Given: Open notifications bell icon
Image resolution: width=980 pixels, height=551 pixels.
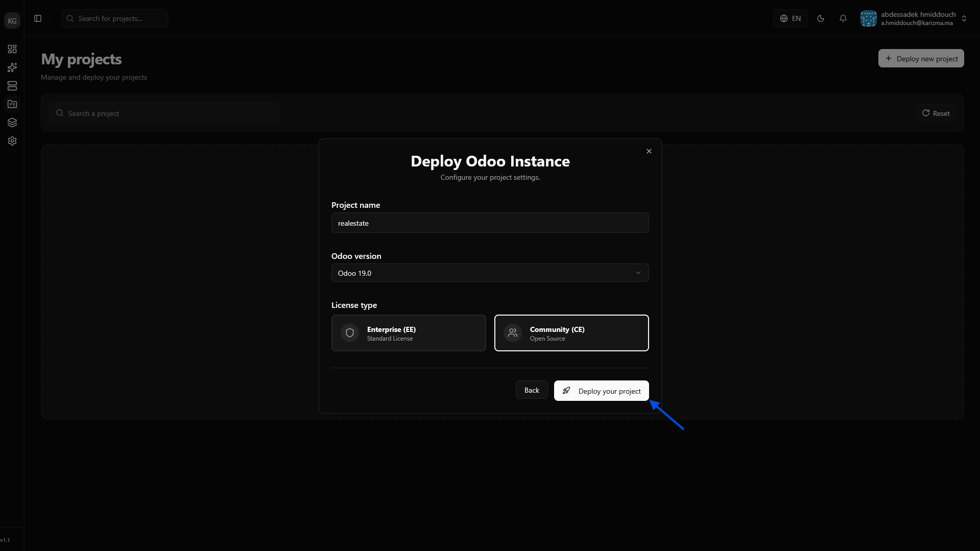Looking at the screenshot, I should point(843,18).
